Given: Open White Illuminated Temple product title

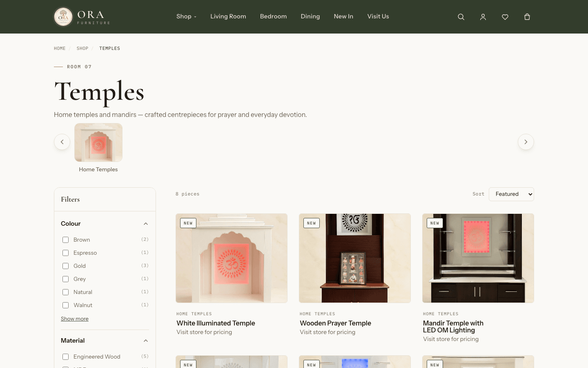Looking at the screenshot, I should click(216, 323).
